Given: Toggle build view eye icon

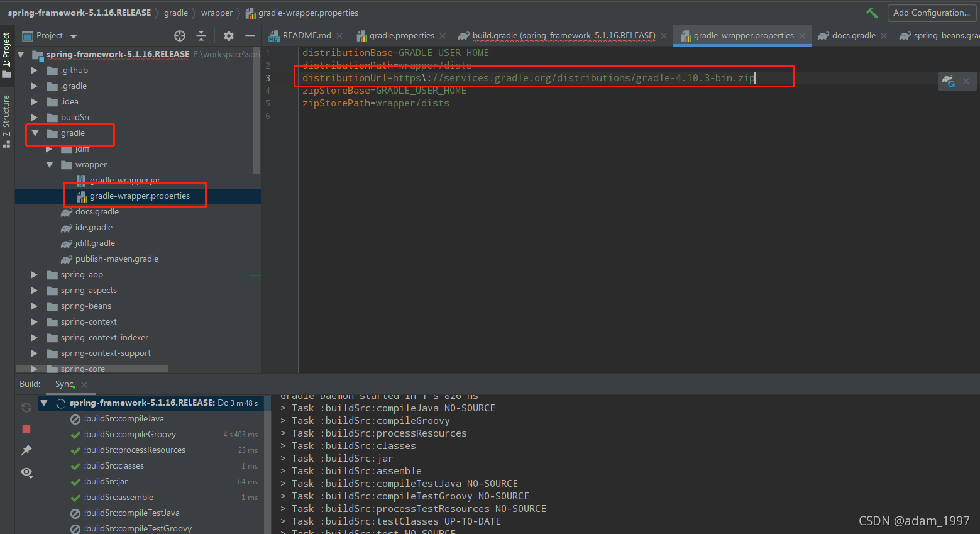Looking at the screenshot, I should (26, 472).
